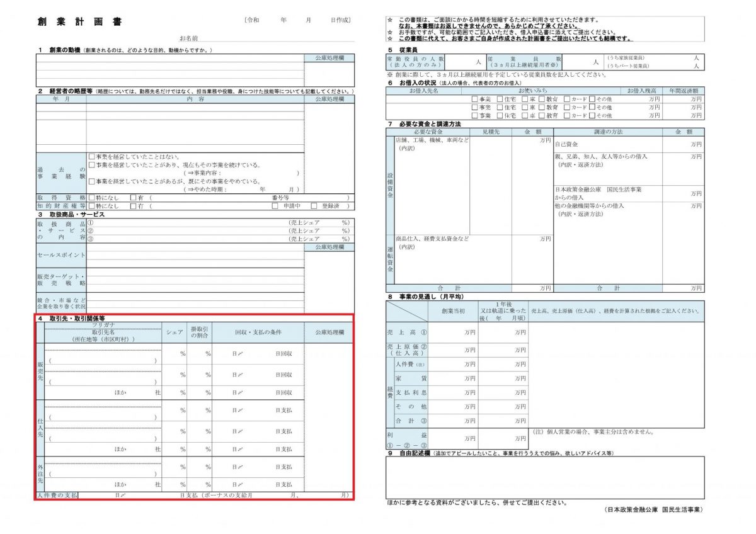Tick '特になし' in the 取得資格 row
Viewport: 756px width, 534px height.
click(x=92, y=198)
